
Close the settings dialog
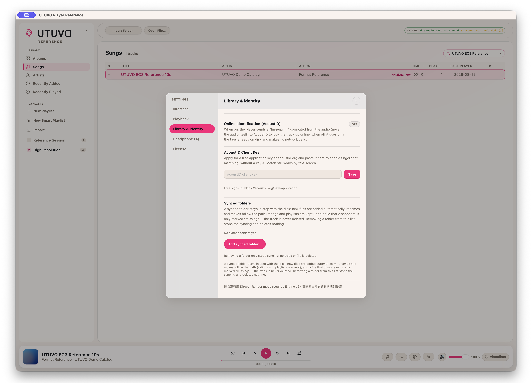click(x=356, y=101)
